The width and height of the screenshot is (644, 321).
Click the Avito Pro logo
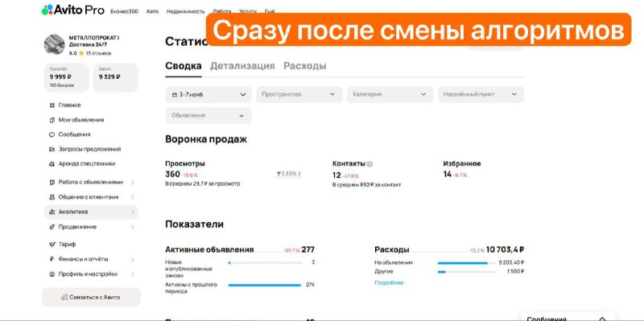72,10
